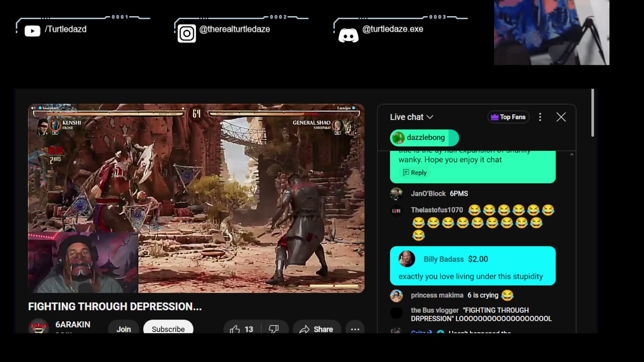The image size is (644, 362).
Task: Open 6ARAKIN channel avatar
Action: point(38,327)
